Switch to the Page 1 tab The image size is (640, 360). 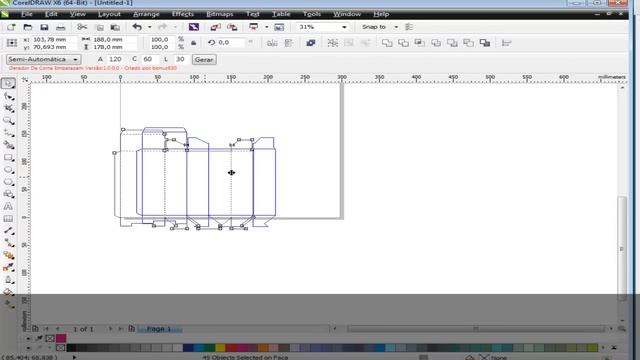click(159, 329)
